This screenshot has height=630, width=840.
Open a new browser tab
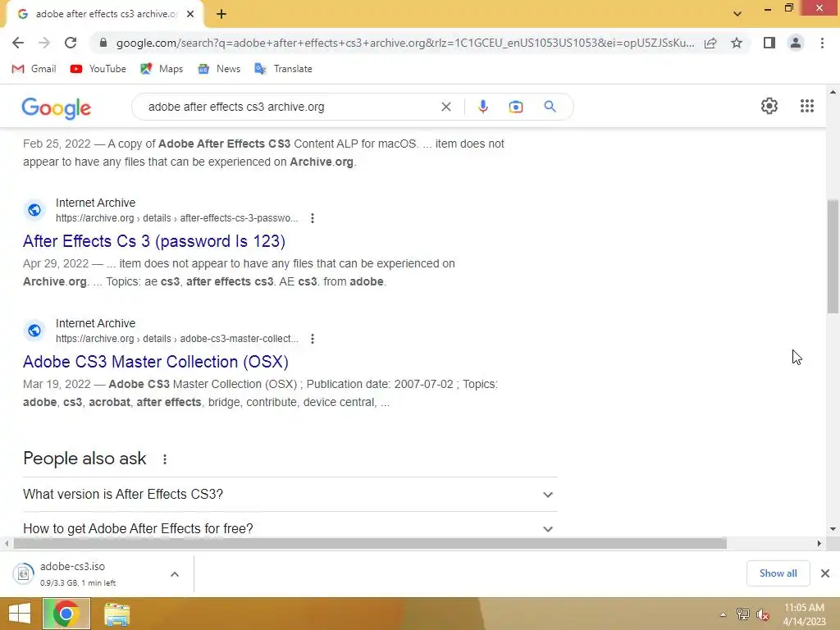pyautogui.click(x=221, y=14)
